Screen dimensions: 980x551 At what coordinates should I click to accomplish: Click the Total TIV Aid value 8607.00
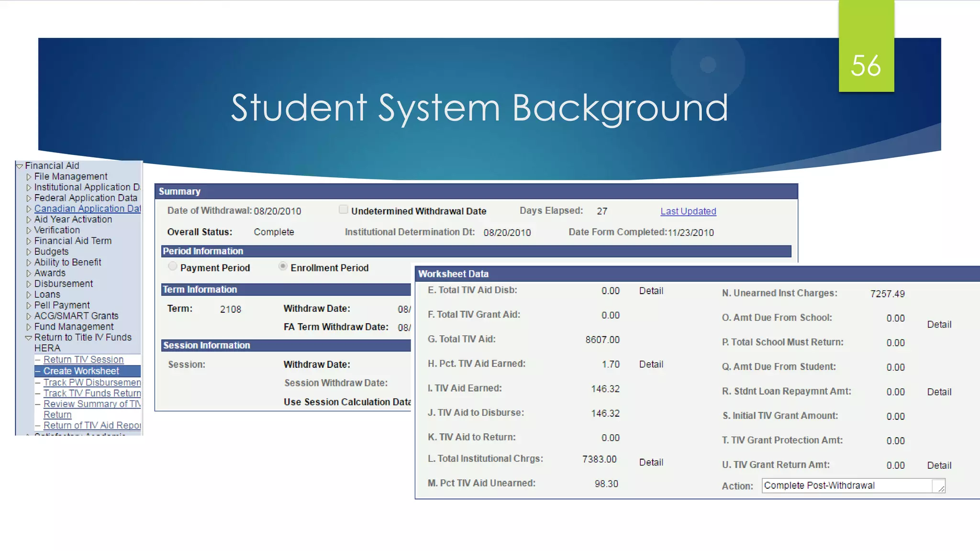click(602, 340)
